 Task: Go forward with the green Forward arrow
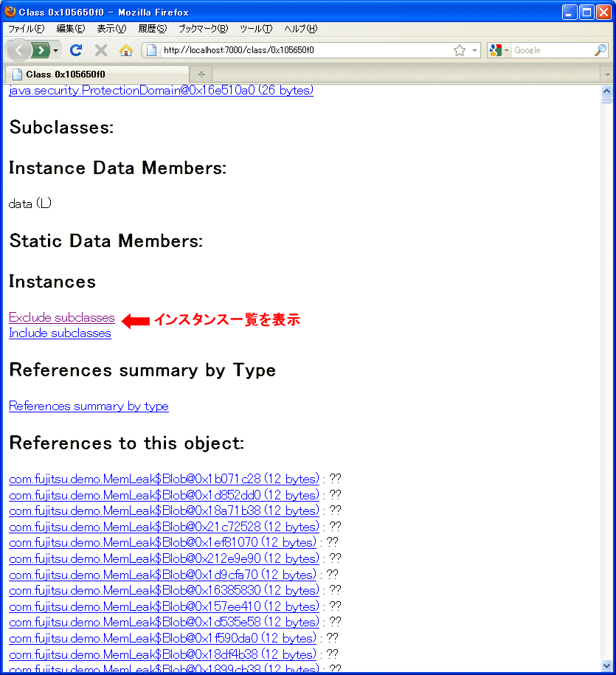click(41, 50)
